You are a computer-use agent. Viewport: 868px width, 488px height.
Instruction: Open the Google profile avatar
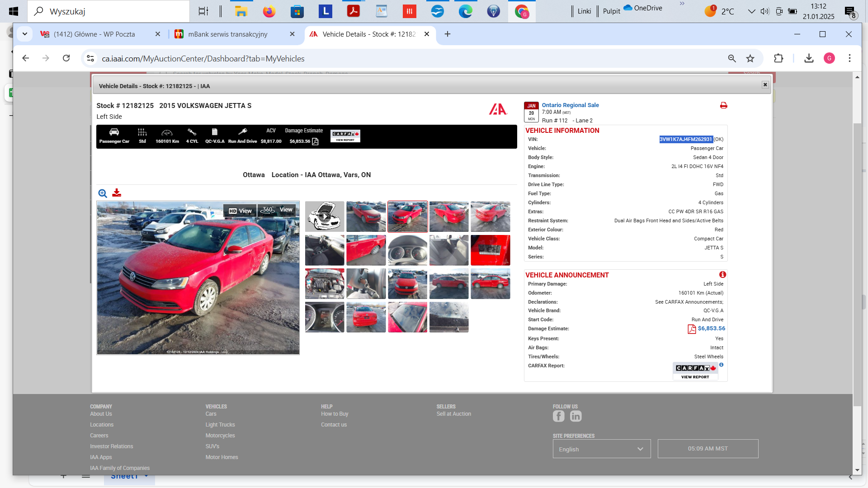829,58
